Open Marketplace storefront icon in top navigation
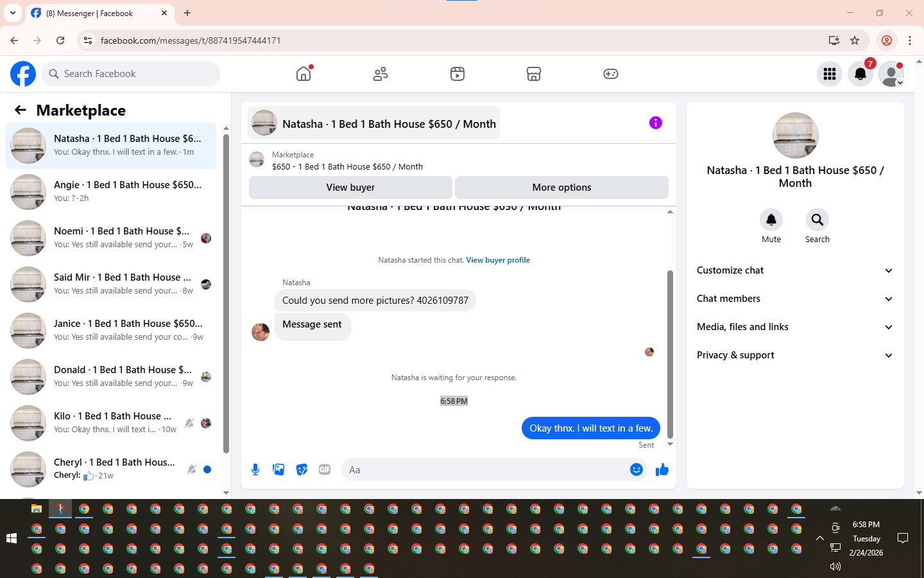Image resolution: width=924 pixels, height=578 pixels. click(534, 74)
